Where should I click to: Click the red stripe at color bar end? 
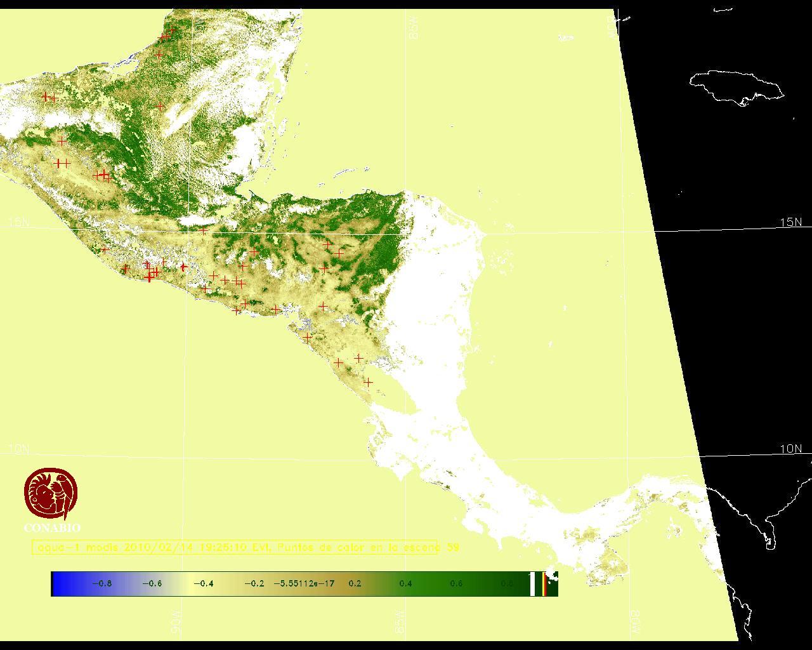[x=544, y=584]
